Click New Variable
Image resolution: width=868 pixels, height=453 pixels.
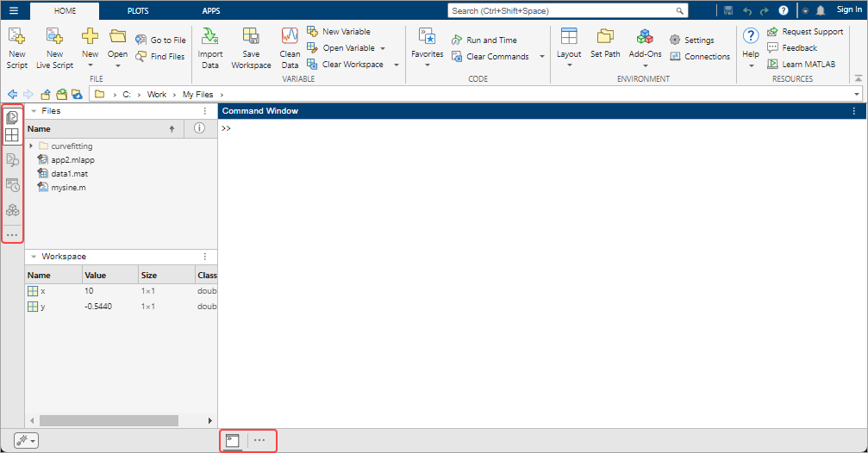339,32
